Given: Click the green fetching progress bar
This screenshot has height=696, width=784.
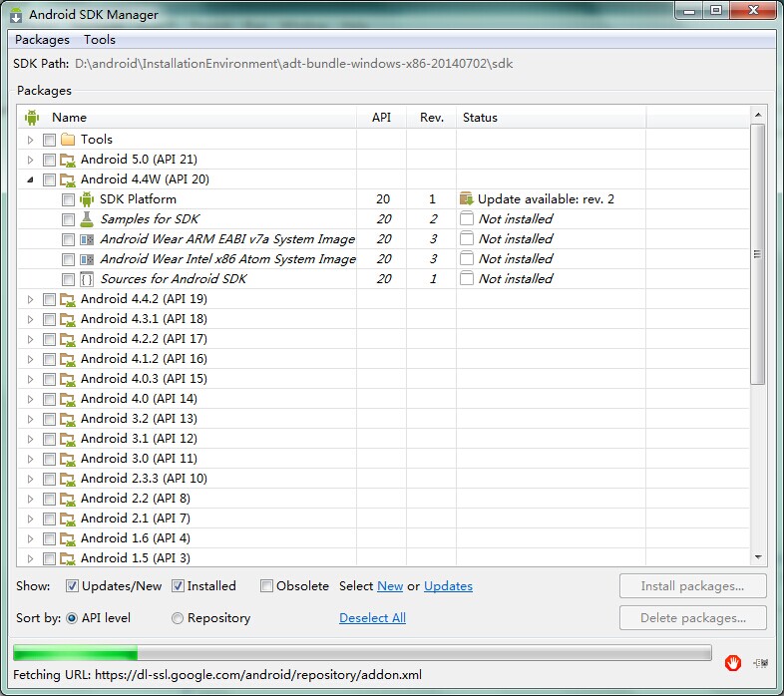Looking at the screenshot, I should click(362, 652).
